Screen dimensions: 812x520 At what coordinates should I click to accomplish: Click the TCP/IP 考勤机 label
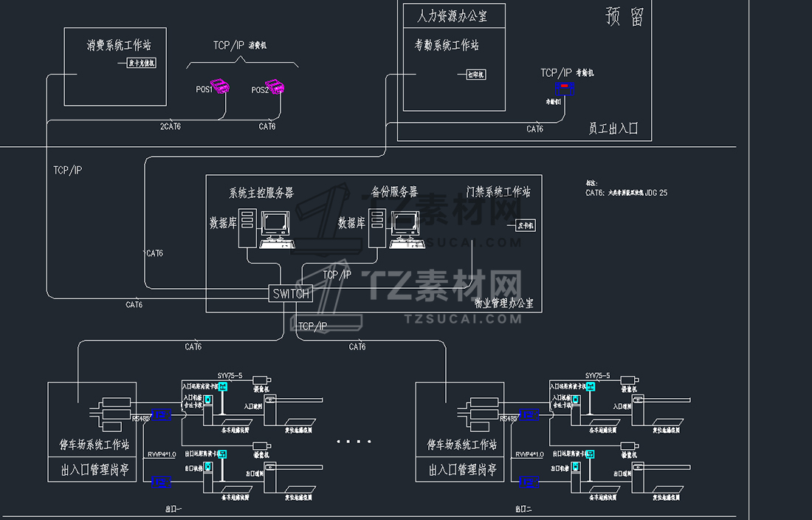(567, 73)
